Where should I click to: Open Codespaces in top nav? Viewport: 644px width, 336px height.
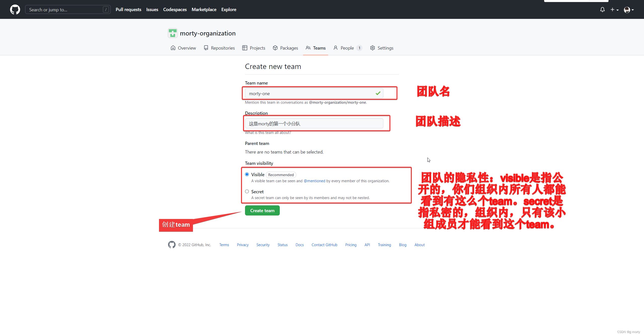click(x=175, y=10)
